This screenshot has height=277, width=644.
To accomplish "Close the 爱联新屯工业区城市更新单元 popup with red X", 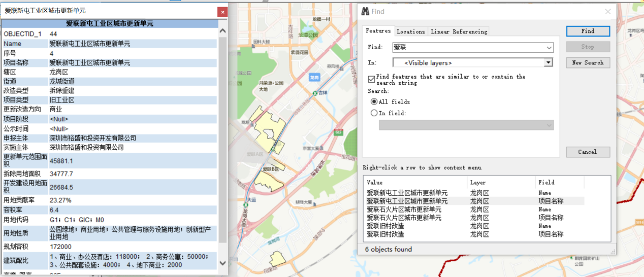I will tap(222, 12).
